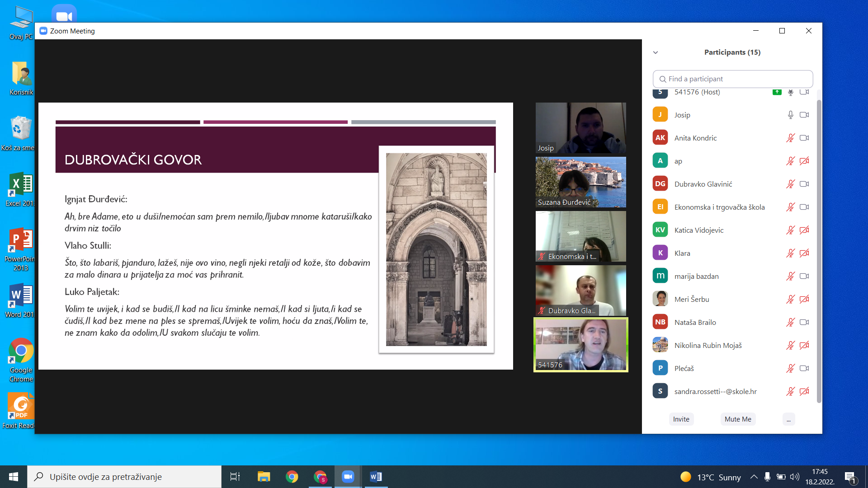The height and width of the screenshot is (488, 868).
Task: Select Josip's avatar in participants list
Action: point(660,115)
